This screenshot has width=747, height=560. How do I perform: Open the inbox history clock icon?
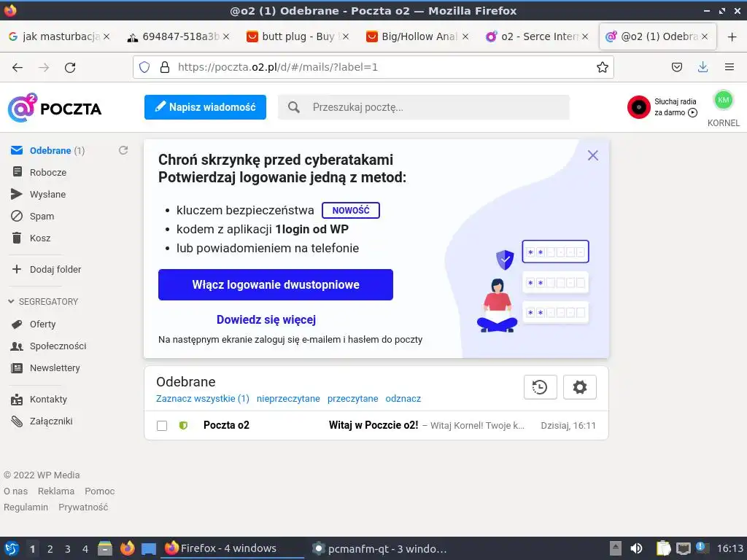[541, 387]
